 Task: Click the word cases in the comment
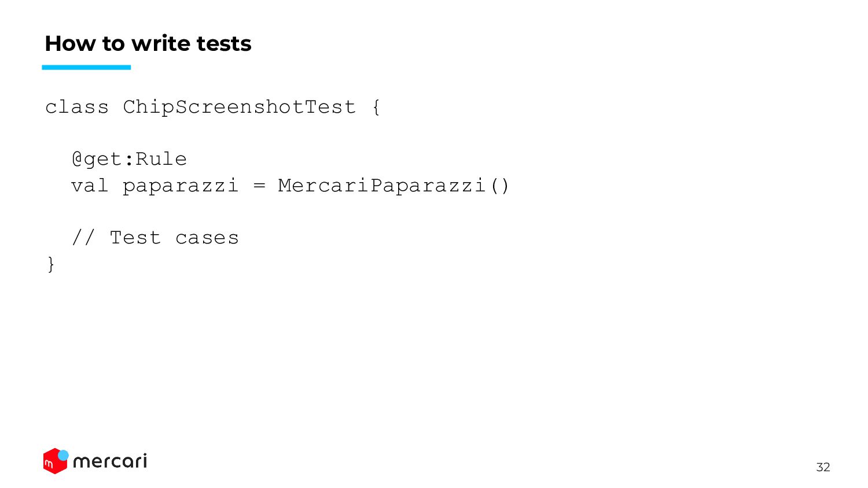point(207,238)
